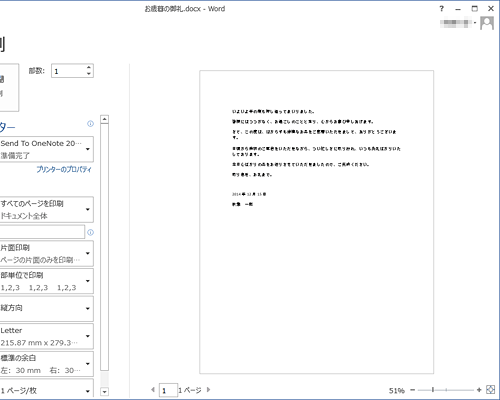Open Letter paper size dropdown

coord(47,336)
